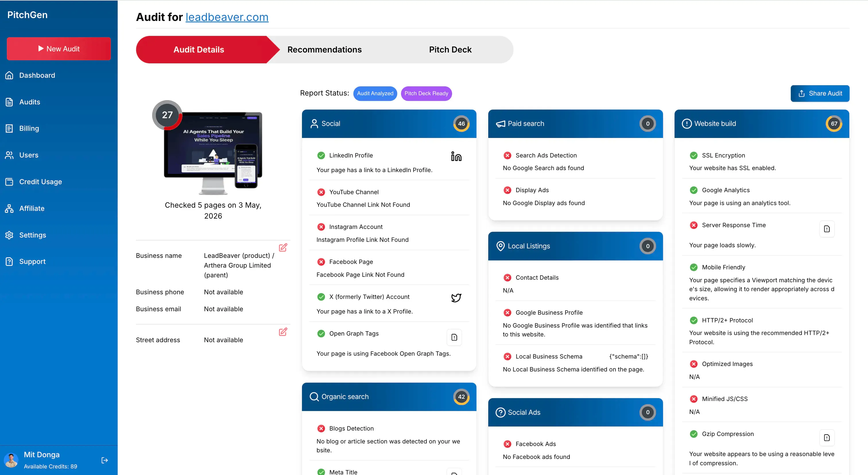Click 'No Google Display ads found' text
Viewport: 868px width, 475px height.
click(x=544, y=203)
